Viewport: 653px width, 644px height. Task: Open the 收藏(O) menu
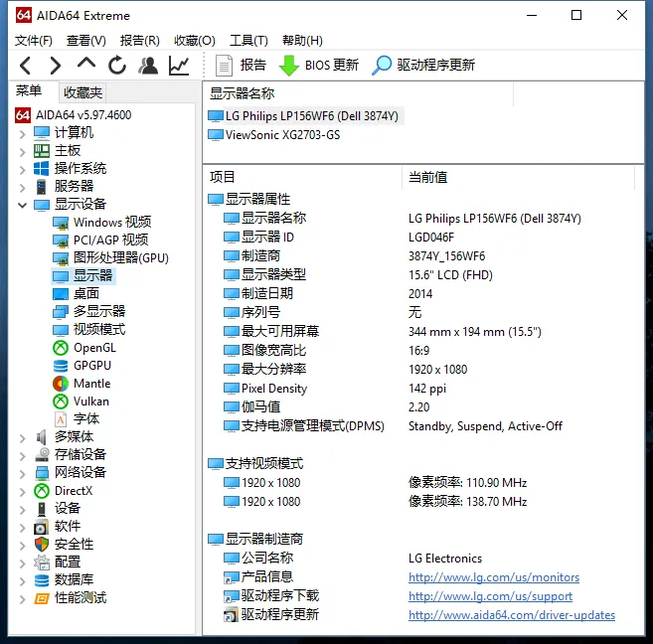(x=195, y=41)
